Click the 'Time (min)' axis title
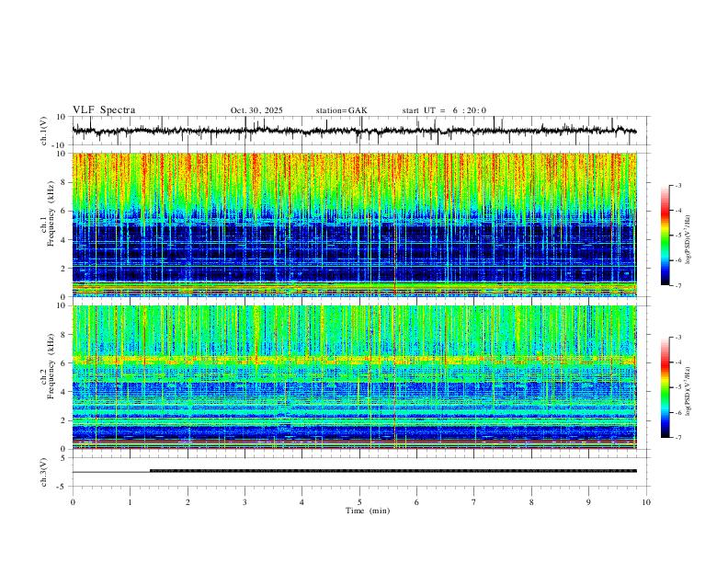This screenshot has height=563, width=728. tap(368, 511)
